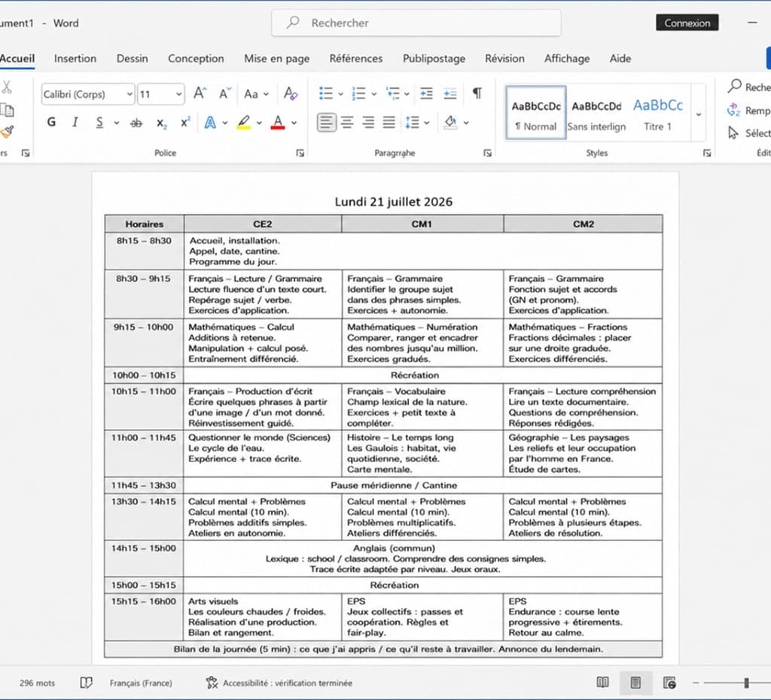Toggle italic formatting
Image resolution: width=771 pixels, height=700 pixels.
[x=75, y=122]
